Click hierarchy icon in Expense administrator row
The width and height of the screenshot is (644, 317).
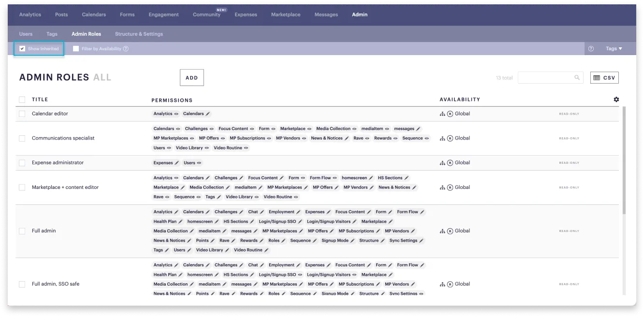pos(442,163)
